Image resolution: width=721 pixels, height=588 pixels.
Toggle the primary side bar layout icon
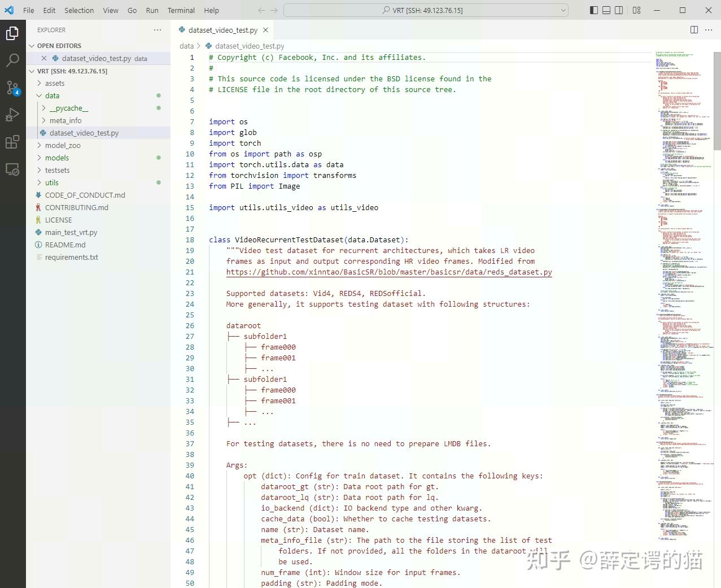pyautogui.click(x=594, y=10)
